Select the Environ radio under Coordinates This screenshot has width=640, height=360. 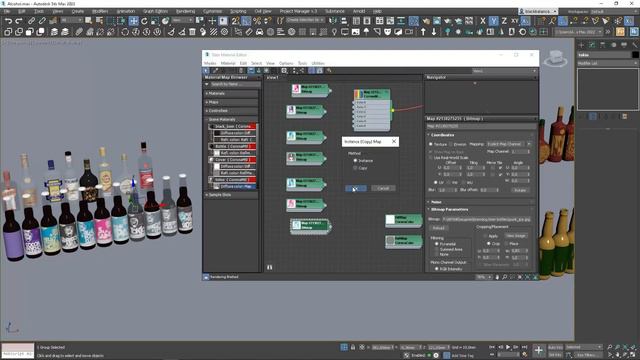pos(451,144)
